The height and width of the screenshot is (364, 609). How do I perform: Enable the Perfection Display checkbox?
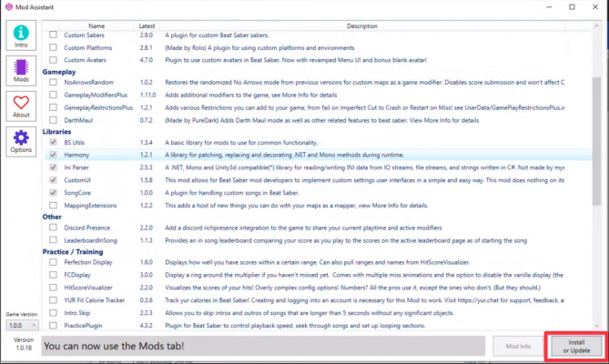[x=53, y=262]
